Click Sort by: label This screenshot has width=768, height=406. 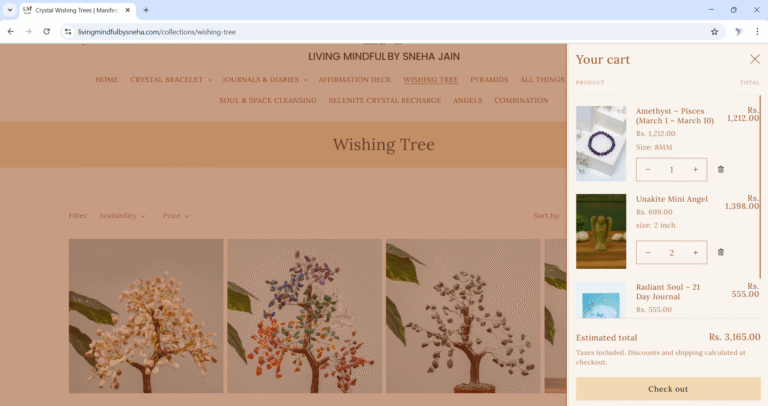click(547, 215)
